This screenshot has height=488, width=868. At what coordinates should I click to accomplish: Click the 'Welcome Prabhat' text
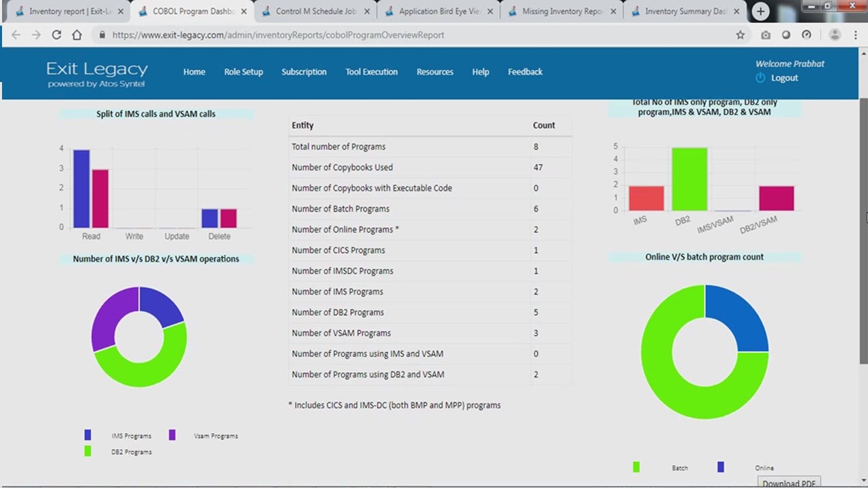point(790,64)
